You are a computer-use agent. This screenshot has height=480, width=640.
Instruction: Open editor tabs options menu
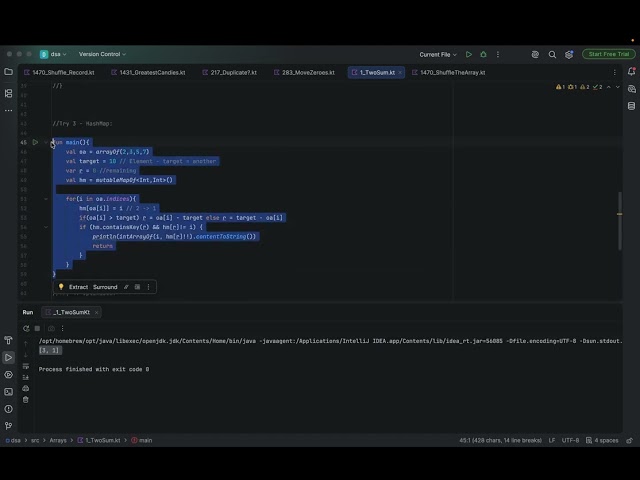click(x=615, y=72)
